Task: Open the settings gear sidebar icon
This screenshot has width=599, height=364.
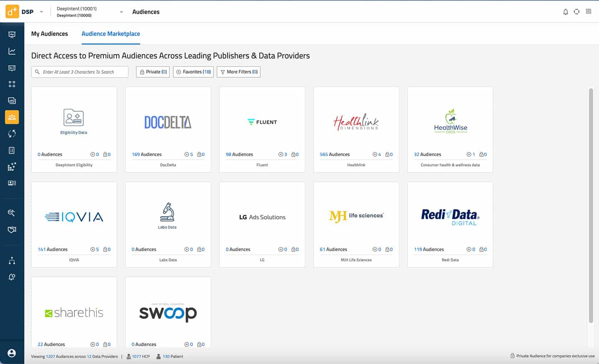Action: (x=12, y=277)
